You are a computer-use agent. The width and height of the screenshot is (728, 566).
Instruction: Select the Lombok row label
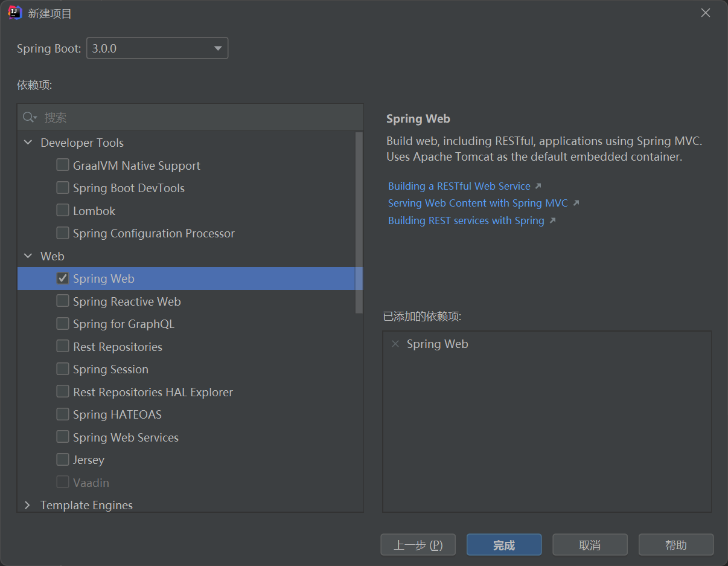tap(94, 211)
